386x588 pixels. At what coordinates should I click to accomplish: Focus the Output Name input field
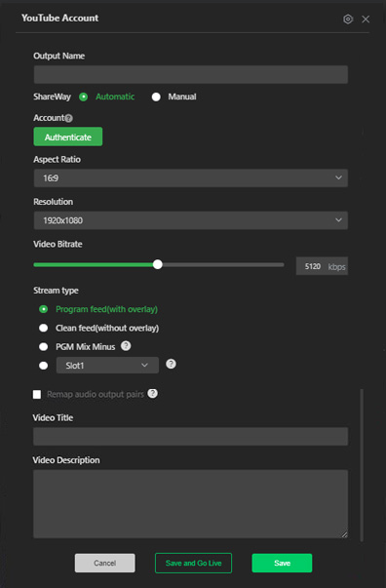[x=191, y=75]
